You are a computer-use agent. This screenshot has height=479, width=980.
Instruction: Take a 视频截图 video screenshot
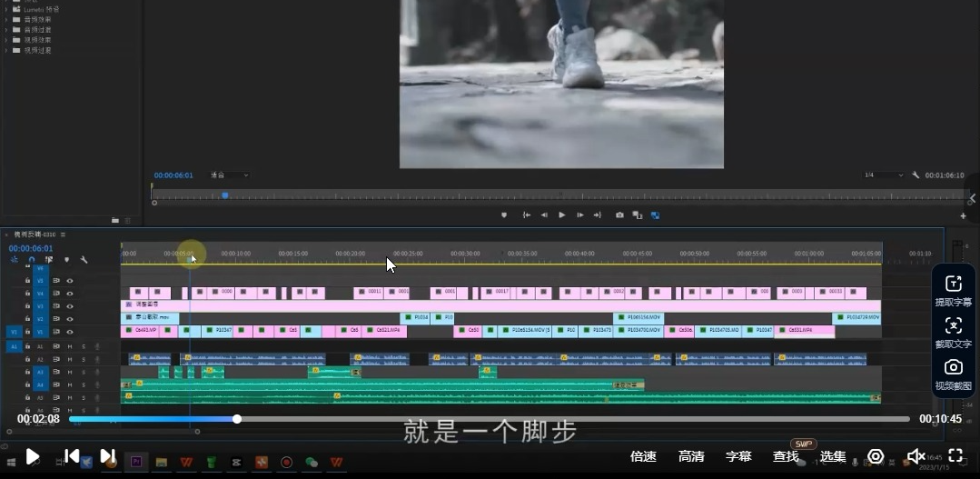(953, 374)
